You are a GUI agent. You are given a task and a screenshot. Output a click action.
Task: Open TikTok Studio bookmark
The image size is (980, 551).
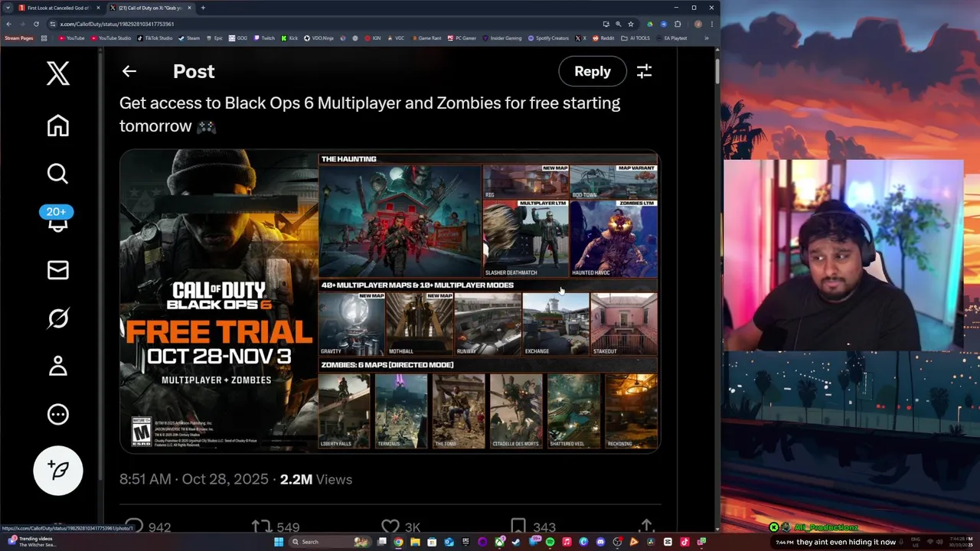tap(155, 38)
